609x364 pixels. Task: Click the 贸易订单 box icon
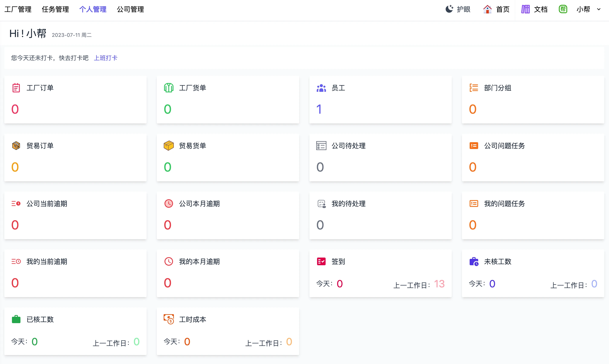click(x=16, y=145)
